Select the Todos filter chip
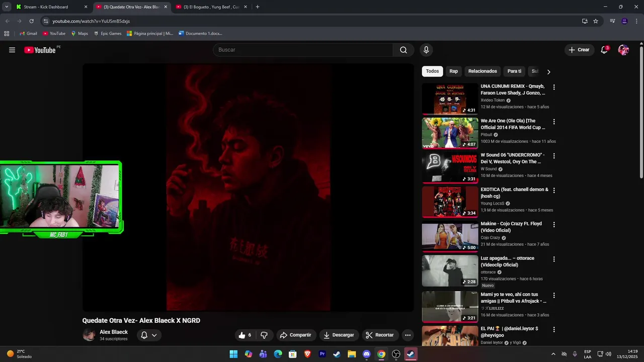This screenshot has height=362, width=644. point(432,71)
